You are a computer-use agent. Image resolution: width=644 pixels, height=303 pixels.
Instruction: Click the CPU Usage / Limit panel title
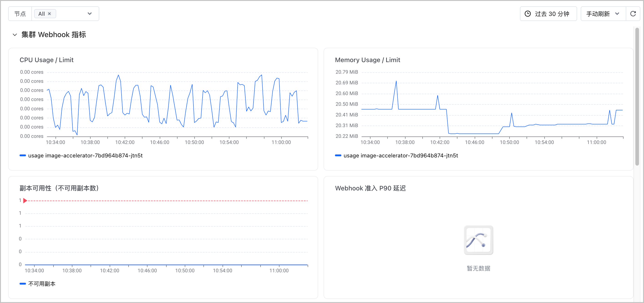pos(46,60)
